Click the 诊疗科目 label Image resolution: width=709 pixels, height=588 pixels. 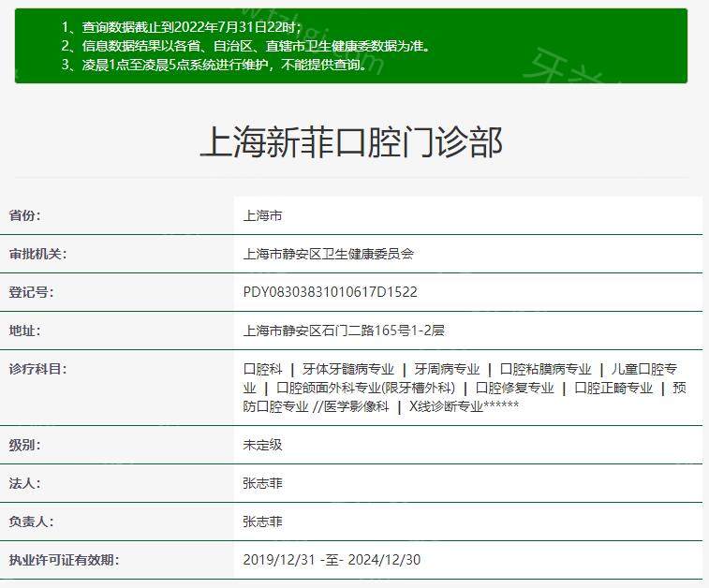click(x=38, y=369)
